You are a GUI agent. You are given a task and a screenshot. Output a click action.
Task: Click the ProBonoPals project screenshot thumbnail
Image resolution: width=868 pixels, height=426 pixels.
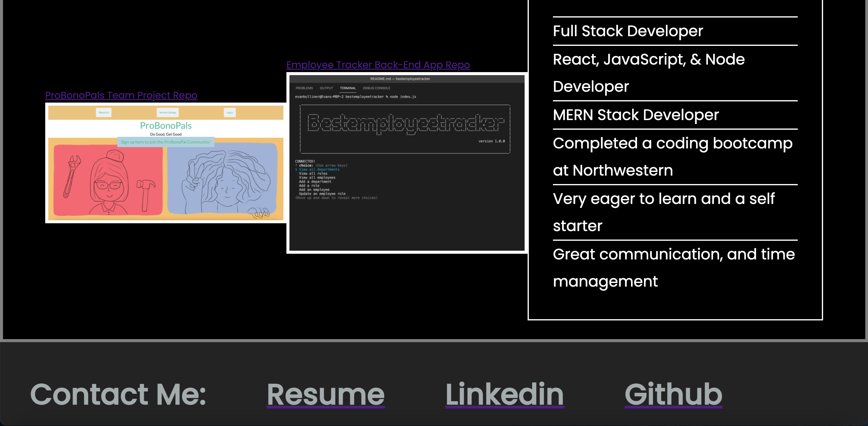[x=166, y=182]
